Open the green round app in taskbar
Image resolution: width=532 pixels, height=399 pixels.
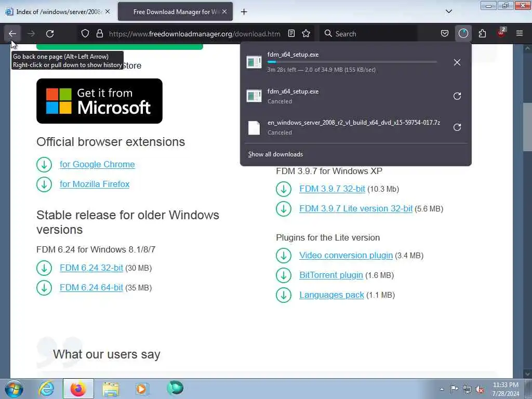click(175, 388)
